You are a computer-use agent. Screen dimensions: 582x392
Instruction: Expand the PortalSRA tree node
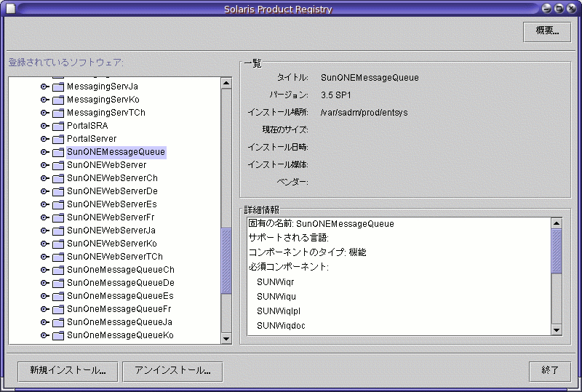click(x=44, y=126)
